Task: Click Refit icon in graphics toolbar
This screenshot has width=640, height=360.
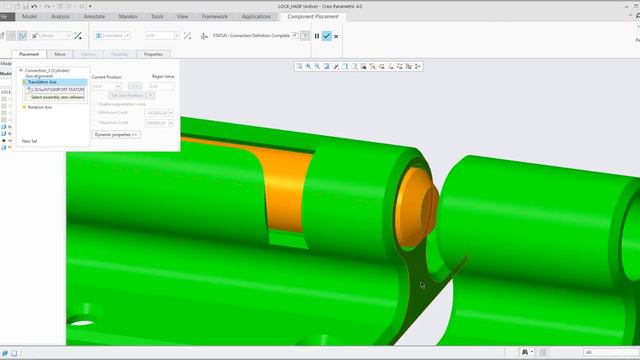Action: click(x=299, y=66)
